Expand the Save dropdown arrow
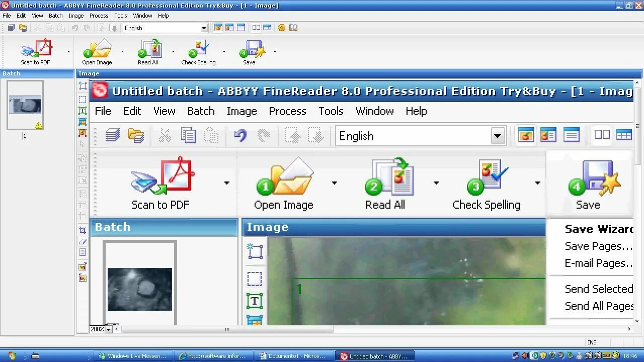 click(275, 51)
